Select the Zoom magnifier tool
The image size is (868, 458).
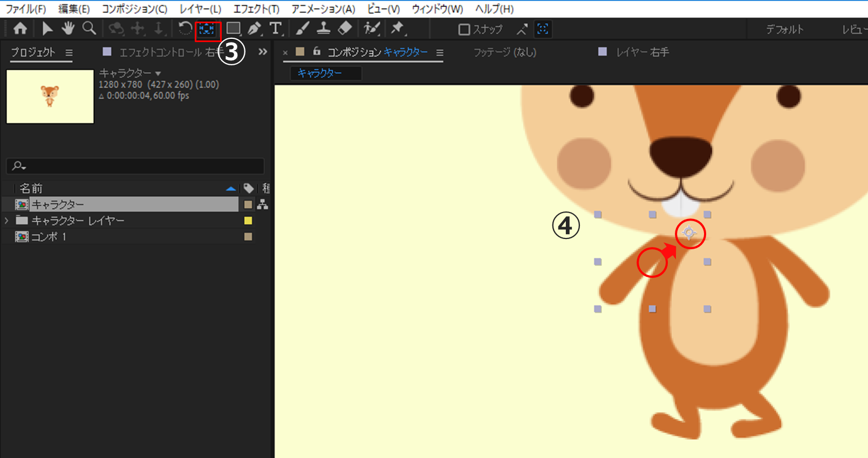click(89, 29)
